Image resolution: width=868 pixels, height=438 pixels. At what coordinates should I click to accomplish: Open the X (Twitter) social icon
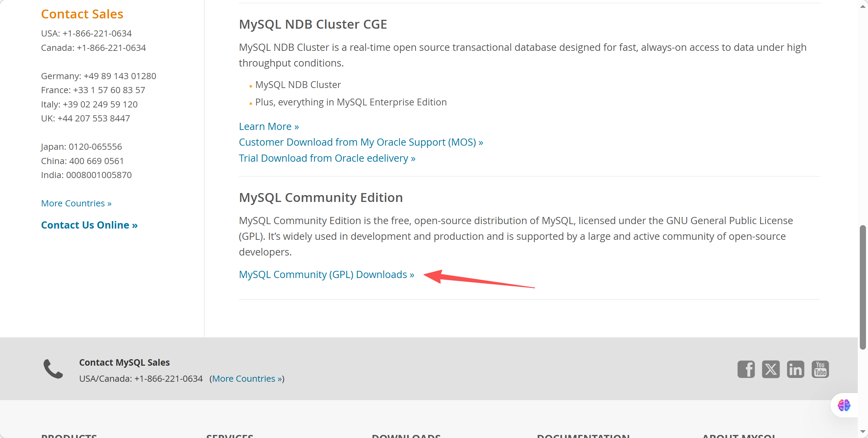771,369
